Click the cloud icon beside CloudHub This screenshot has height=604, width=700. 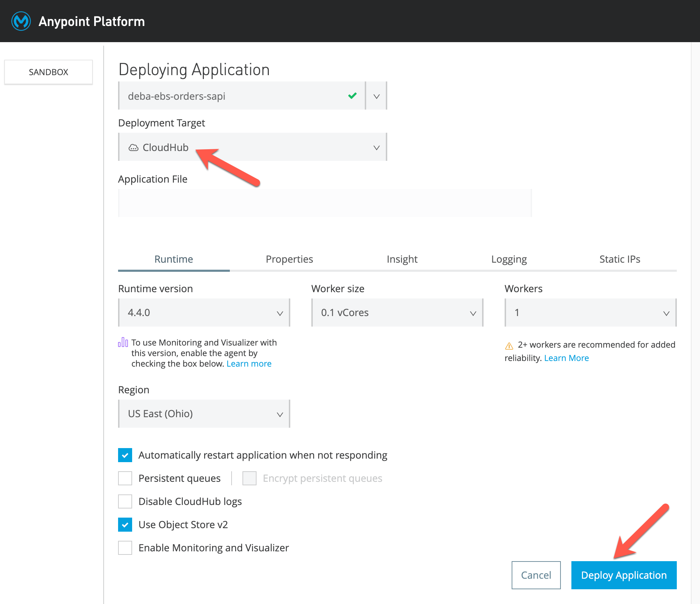tap(134, 147)
